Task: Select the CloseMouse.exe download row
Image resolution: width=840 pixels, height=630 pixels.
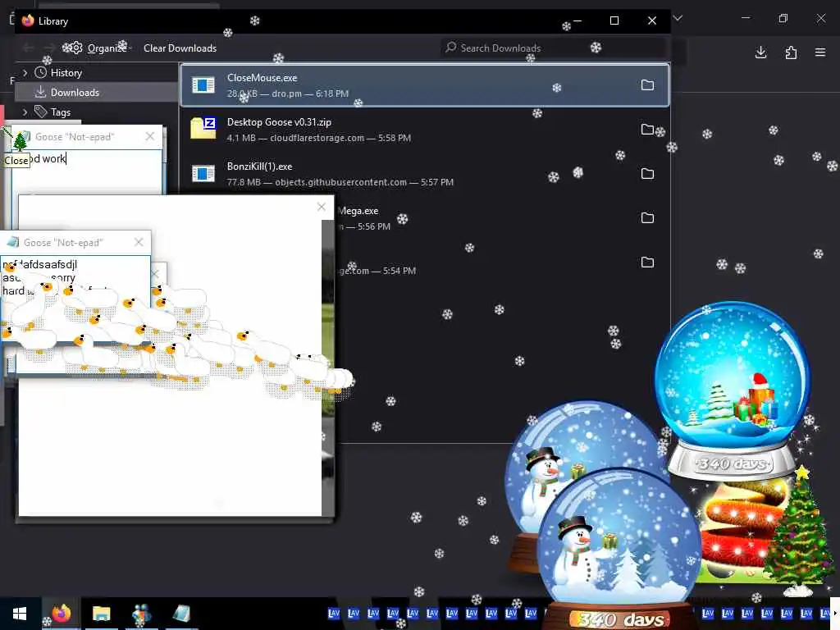Action: (x=425, y=85)
